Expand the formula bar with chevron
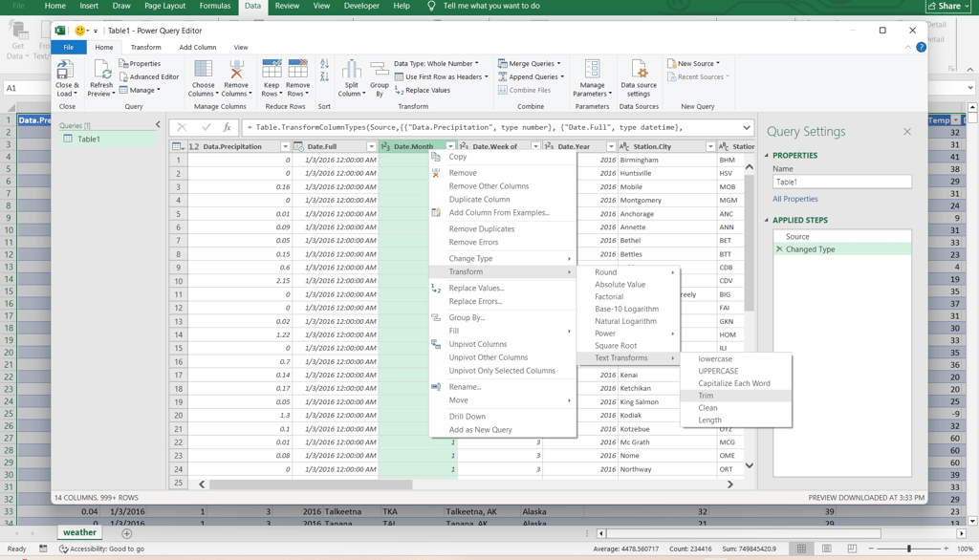 747,127
